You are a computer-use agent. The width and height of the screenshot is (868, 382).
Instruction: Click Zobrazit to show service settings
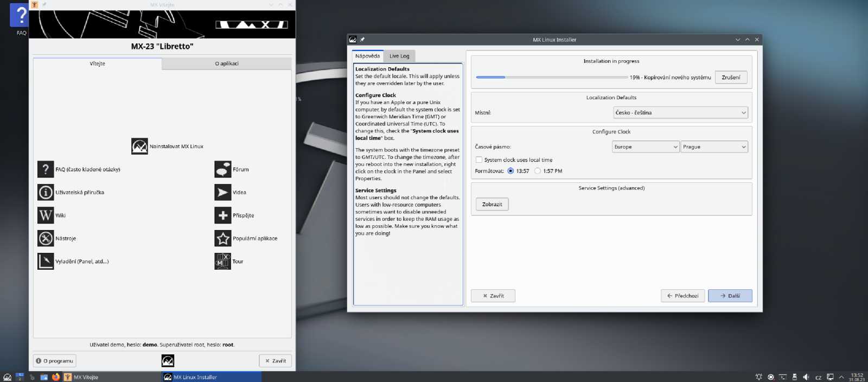[x=492, y=205]
